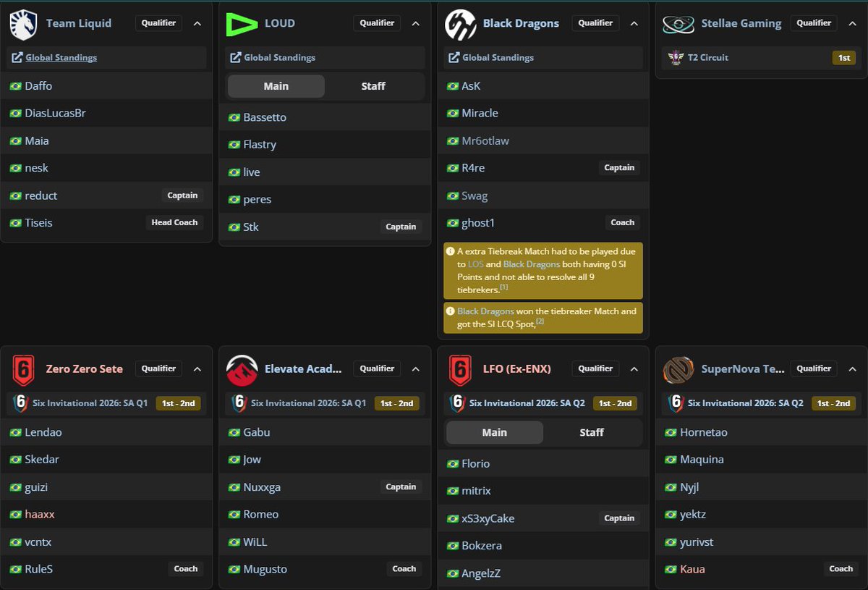Open player page for Flastry
The width and height of the screenshot is (868, 590).
click(260, 145)
